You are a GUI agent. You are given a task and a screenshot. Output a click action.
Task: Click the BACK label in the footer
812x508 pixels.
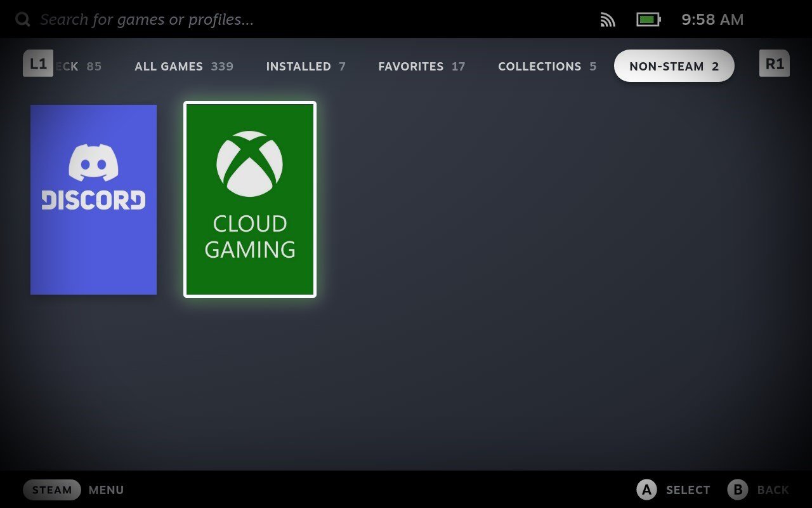[773, 490]
